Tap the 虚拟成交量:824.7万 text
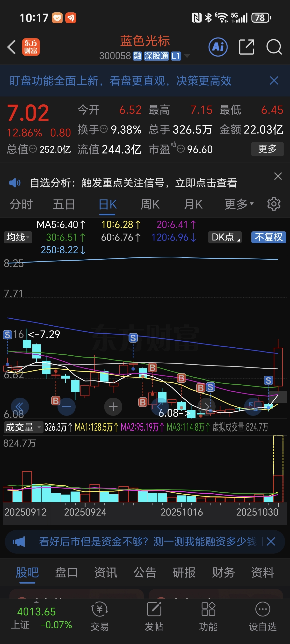 240,427
